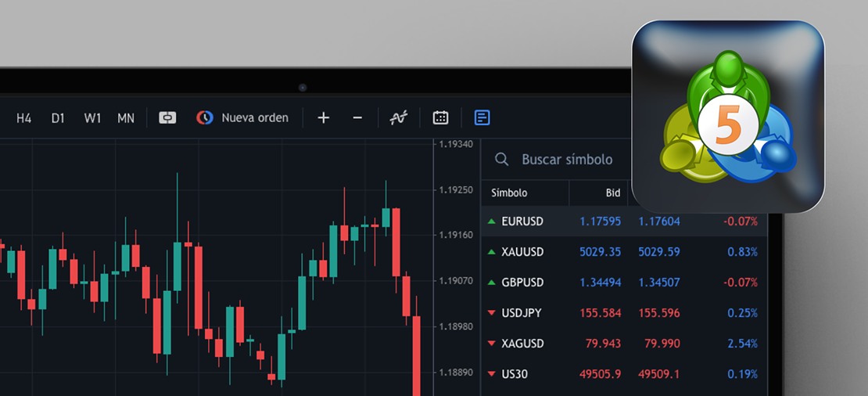This screenshot has height=396, width=868.
Task: Click the chart type candlestick icon
Action: pyautogui.click(x=167, y=118)
